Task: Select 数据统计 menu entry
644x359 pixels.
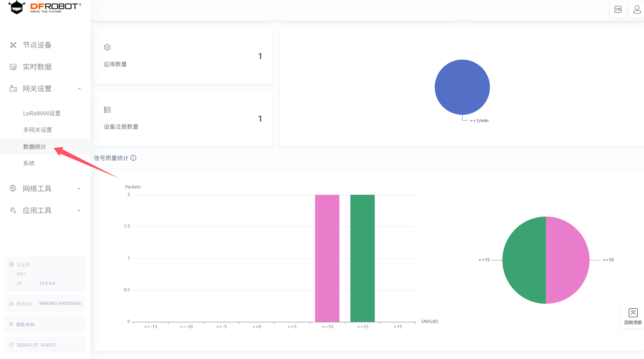Action: [x=35, y=147]
